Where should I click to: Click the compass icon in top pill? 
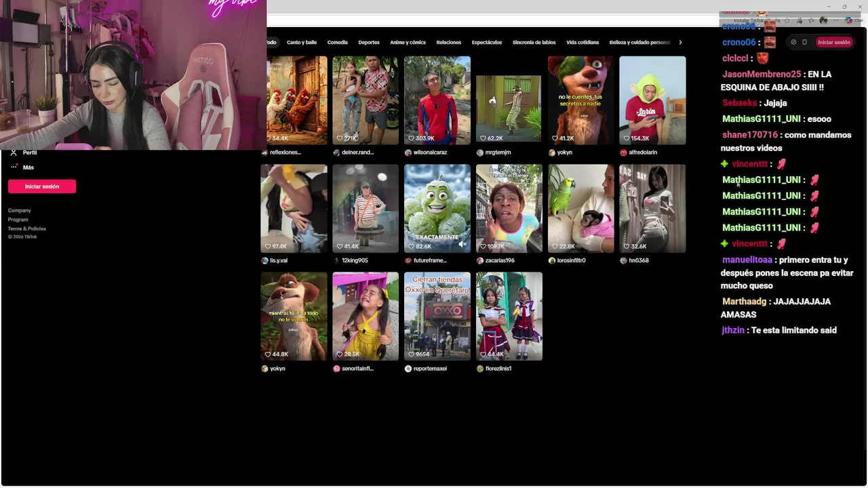coord(793,42)
